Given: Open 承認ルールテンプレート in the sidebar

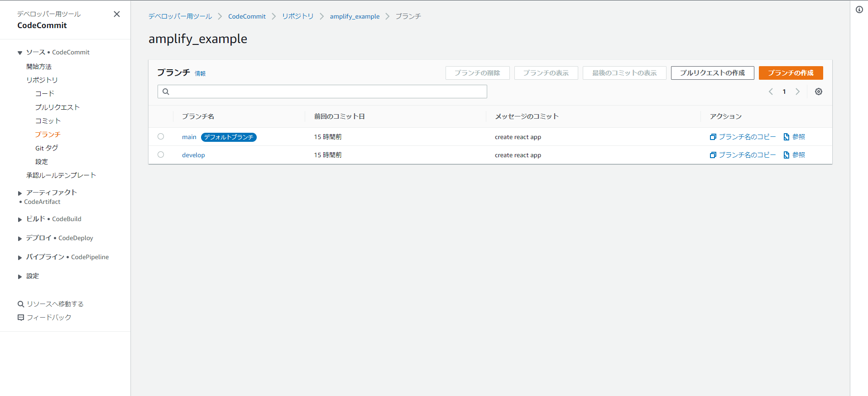Looking at the screenshot, I should point(61,175).
